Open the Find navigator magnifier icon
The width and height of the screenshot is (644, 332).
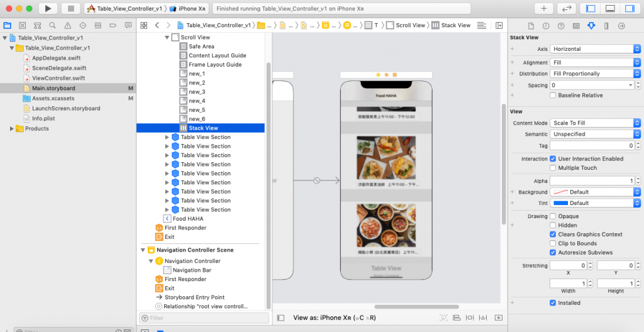(x=53, y=26)
